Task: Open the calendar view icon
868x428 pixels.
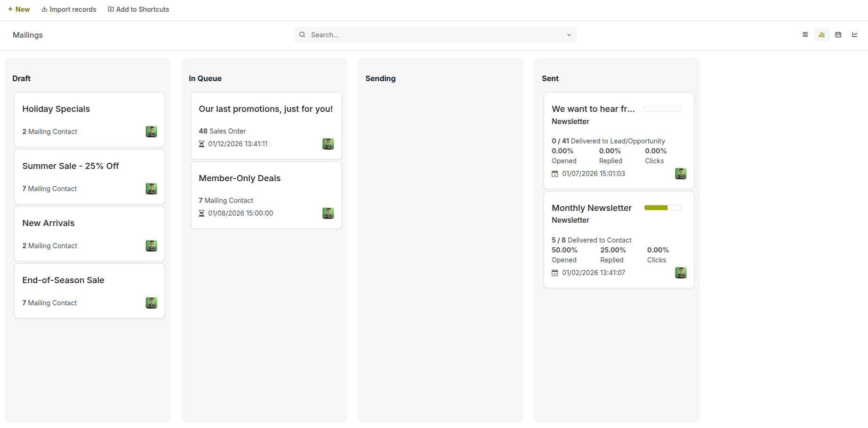Action: [838, 34]
